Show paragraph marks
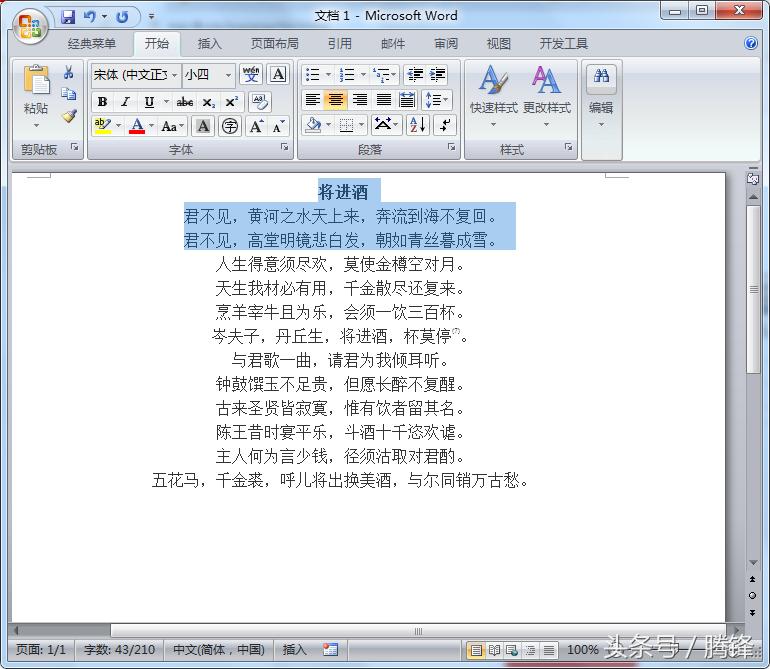The height and width of the screenshot is (669, 770). (444, 125)
